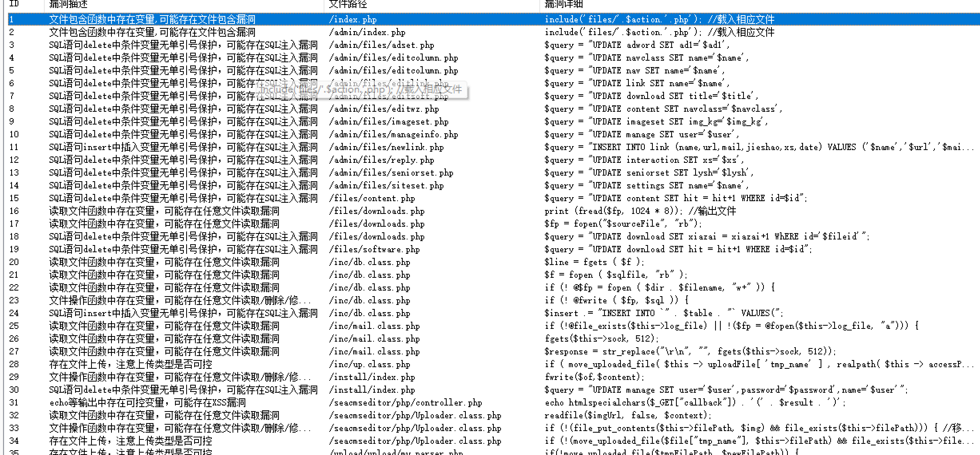Screen dimensions: 980x455
Task: Click the 'fgets($this->sock, 512);' detail in row 26
Action: pos(602,338)
